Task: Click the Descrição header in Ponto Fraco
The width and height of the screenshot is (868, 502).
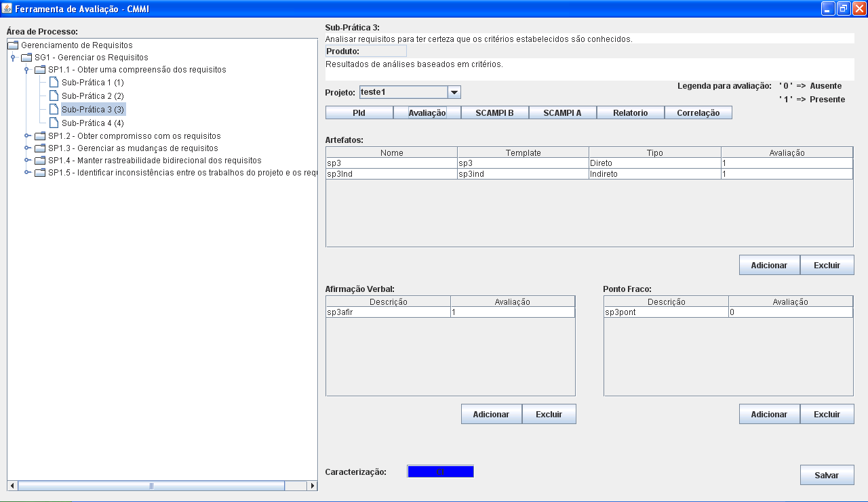Action: tap(667, 301)
